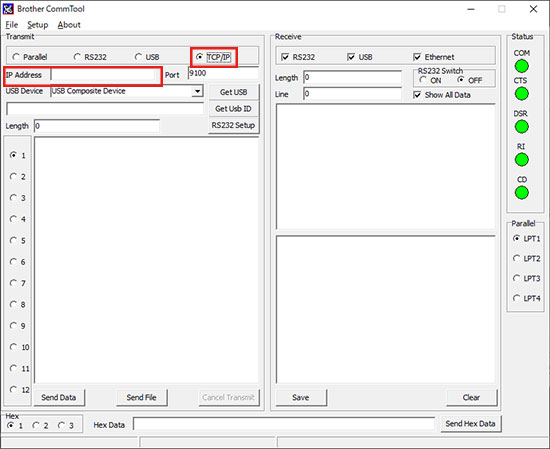The image size is (550, 449).
Task: Select transmit buffer 11 radio button
Action: tap(13, 368)
